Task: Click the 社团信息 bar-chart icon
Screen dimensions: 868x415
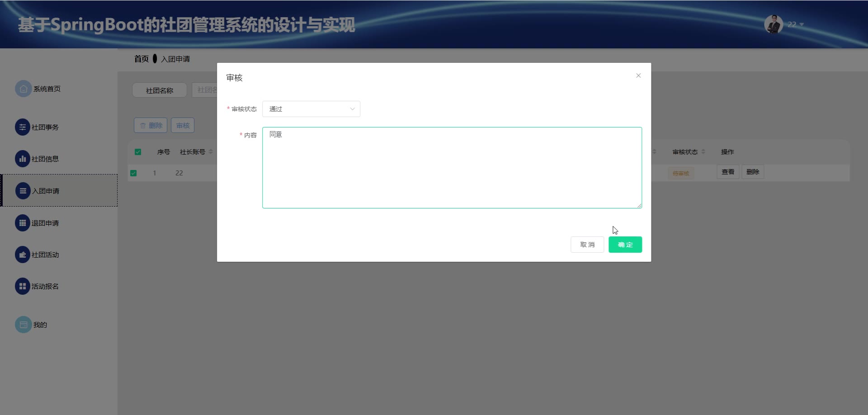Action: tap(23, 159)
